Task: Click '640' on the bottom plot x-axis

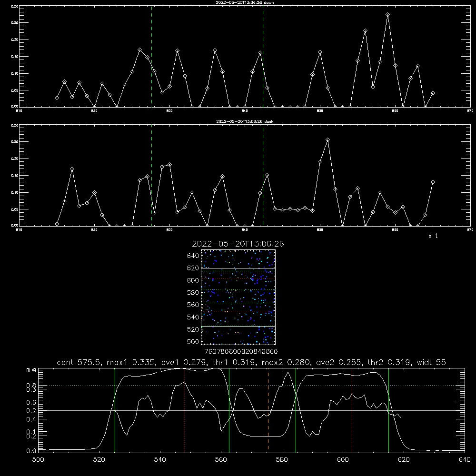Action: point(465,460)
